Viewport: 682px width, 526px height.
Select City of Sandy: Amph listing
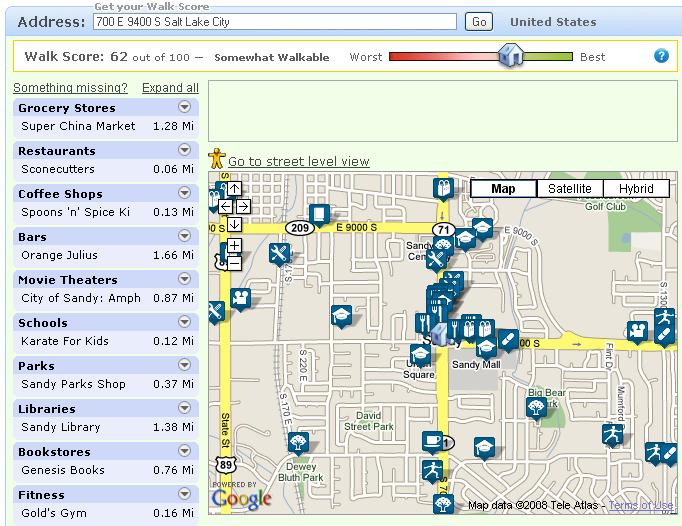tap(106, 298)
